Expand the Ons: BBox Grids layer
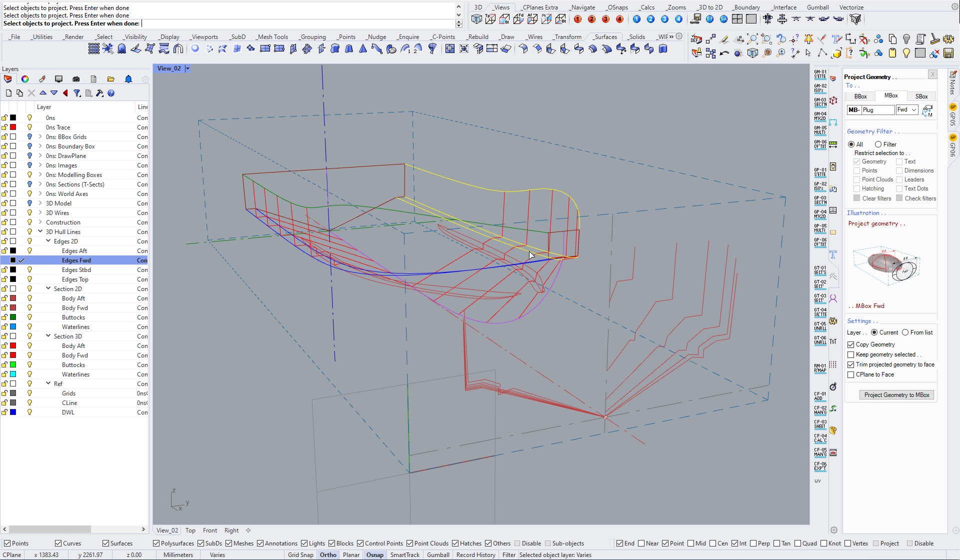Image resolution: width=960 pixels, height=560 pixels. click(40, 137)
